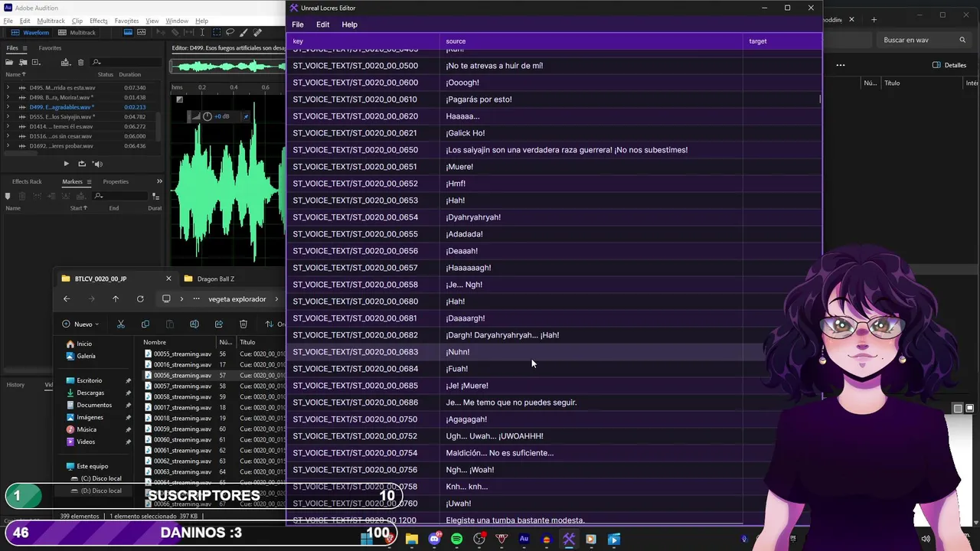Click target cell of ¡Je! ¡Muere! row
The height and width of the screenshot is (551, 980).
tap(781, 386)
